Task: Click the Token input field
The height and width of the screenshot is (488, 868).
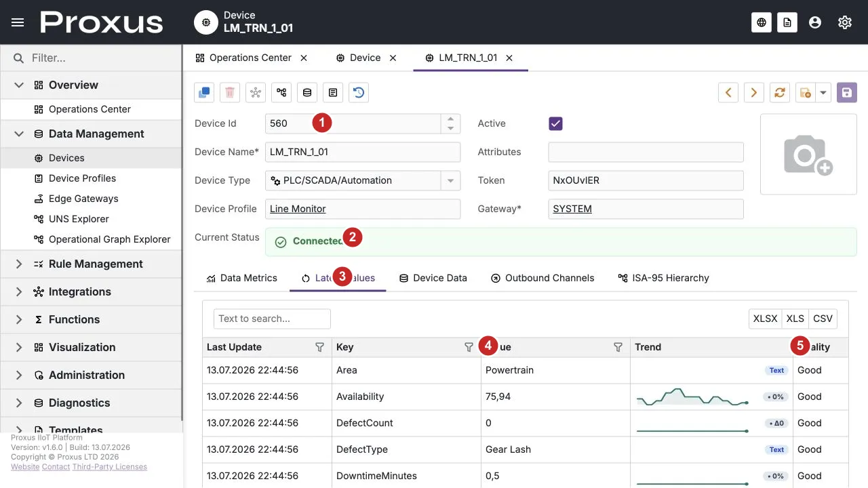Action: [x=646, y=180]
